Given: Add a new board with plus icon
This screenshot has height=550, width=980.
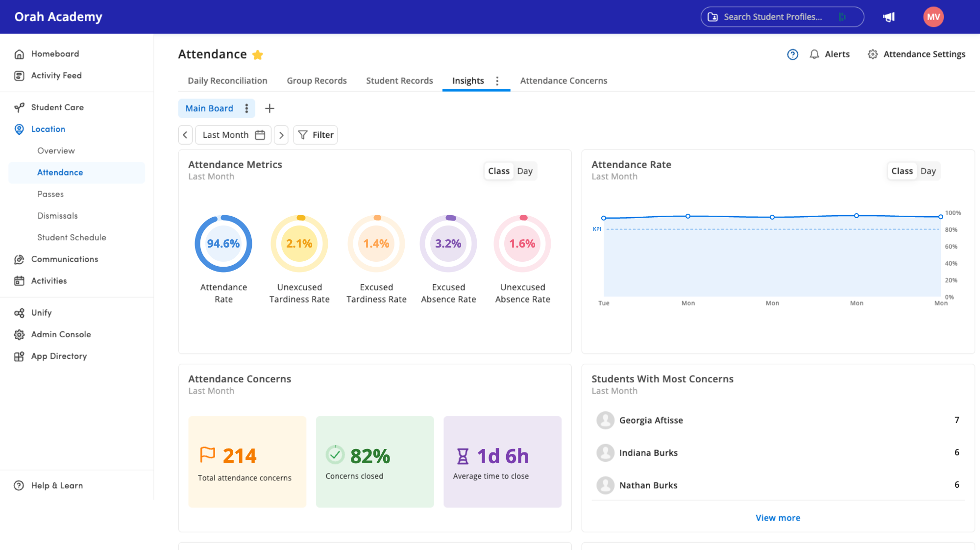Looking at the screenshot, I should point(269,108).
